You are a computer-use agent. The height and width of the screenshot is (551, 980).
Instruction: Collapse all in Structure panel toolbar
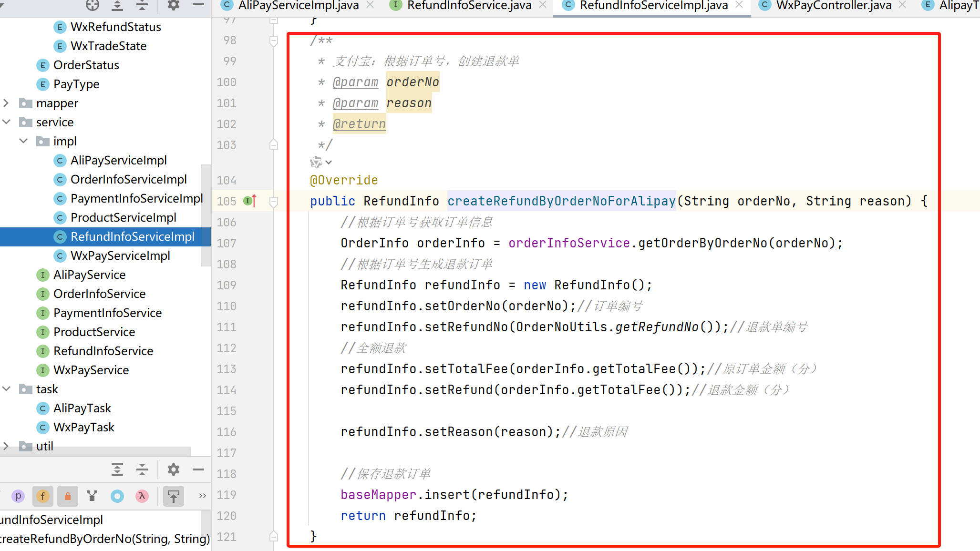point(142,469)
